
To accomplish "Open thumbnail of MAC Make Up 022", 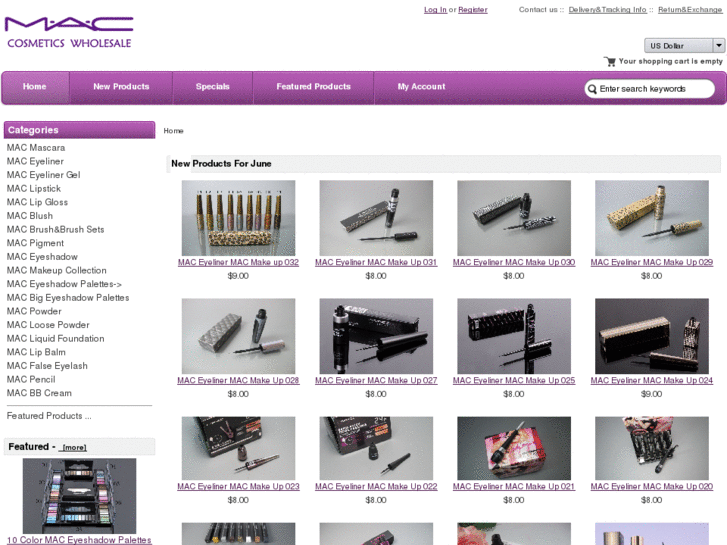I will coord(376,448).
